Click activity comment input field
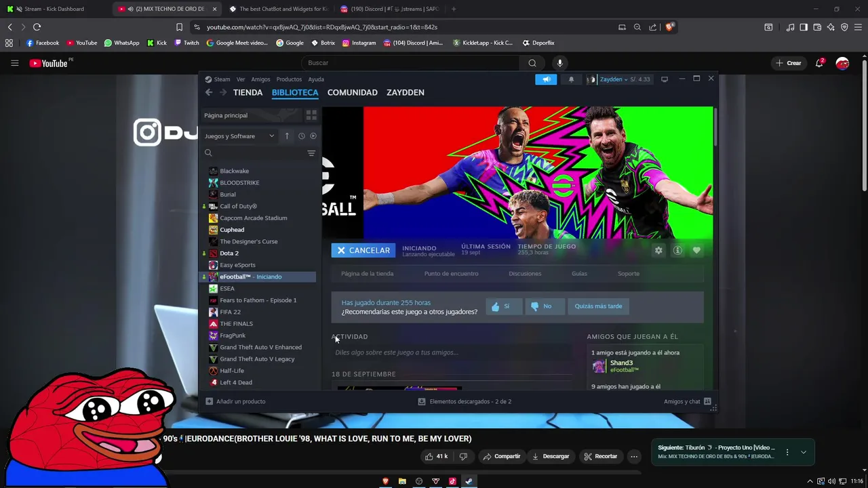The width and height of the screenshot is (868, 488). 452,352
